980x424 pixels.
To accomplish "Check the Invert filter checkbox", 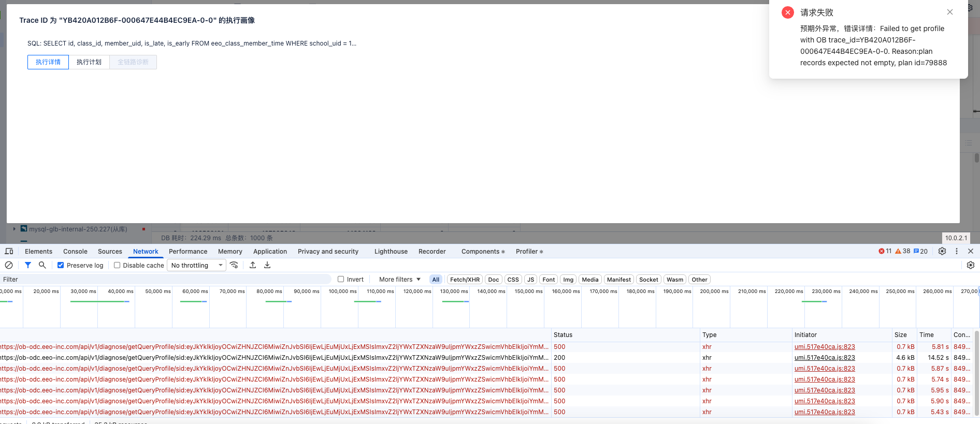I will point(341,279).
